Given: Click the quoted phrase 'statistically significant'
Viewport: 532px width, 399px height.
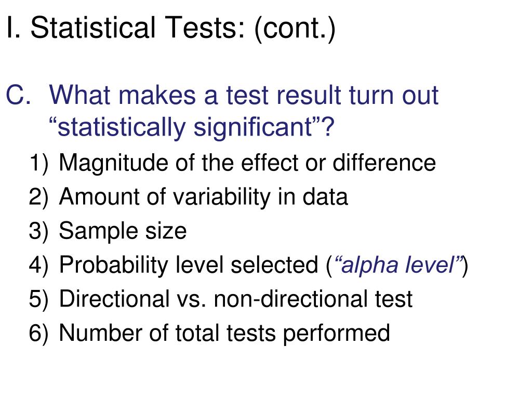Looking at the screenshot, I should [x=185, y=127].
